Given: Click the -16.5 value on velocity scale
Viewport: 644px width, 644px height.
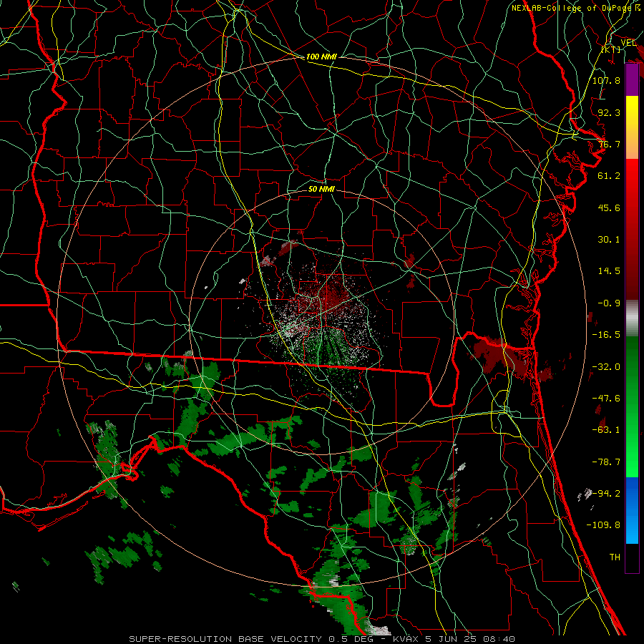Looking at the screenshot, I should coord(606,335).
